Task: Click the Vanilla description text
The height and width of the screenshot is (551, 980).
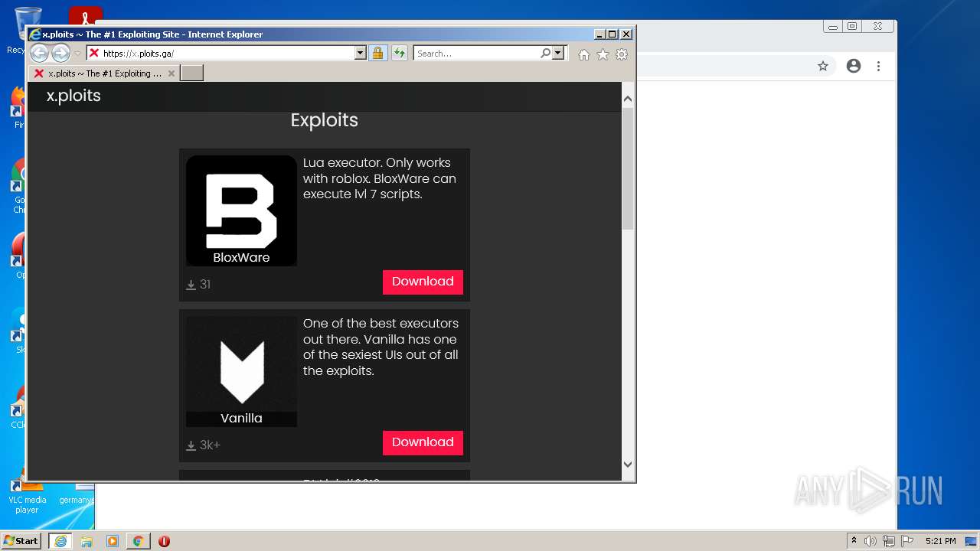Action: (381, 347)
